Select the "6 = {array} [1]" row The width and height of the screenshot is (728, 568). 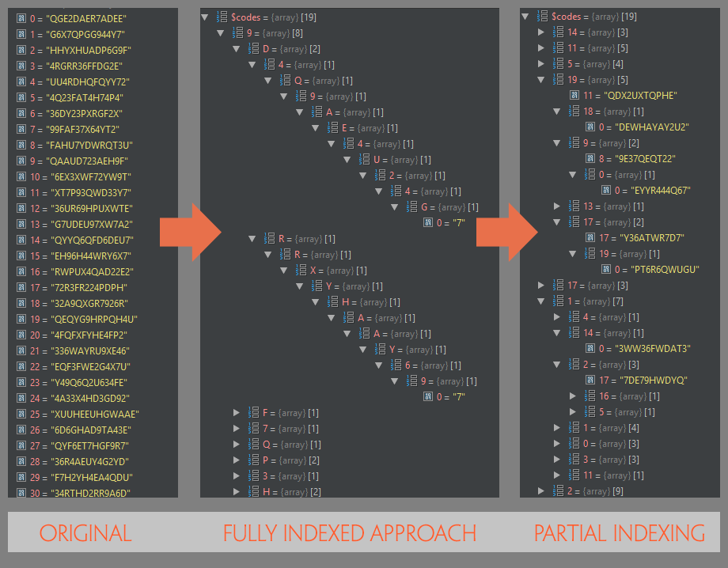pos(350,365)
